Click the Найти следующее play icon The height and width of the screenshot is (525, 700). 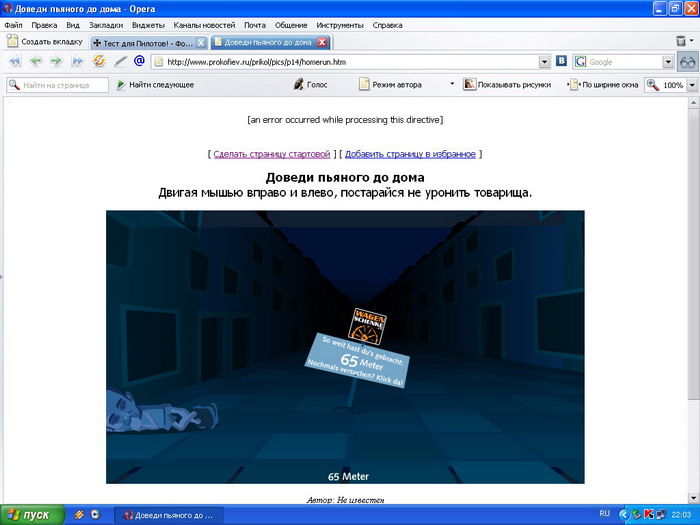[x=121, y=84]
